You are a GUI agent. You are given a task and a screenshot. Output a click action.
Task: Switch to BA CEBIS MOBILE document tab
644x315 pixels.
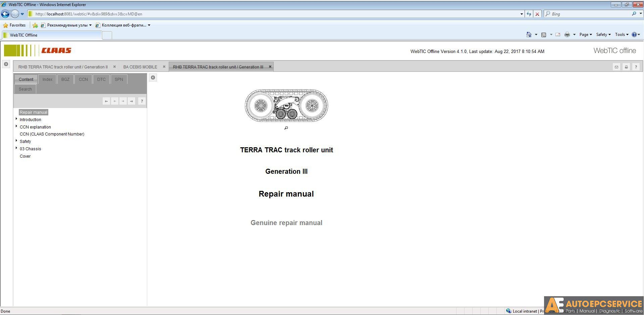140,67
